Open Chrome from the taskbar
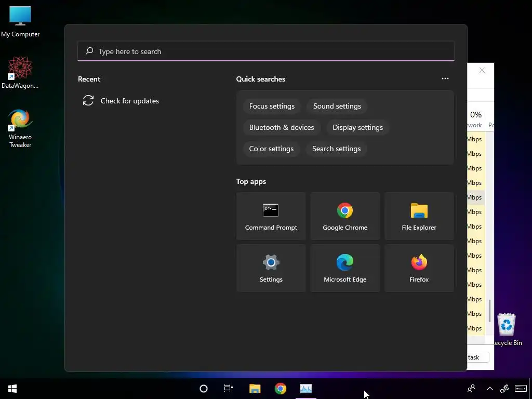532x399 pixels. 280,389
